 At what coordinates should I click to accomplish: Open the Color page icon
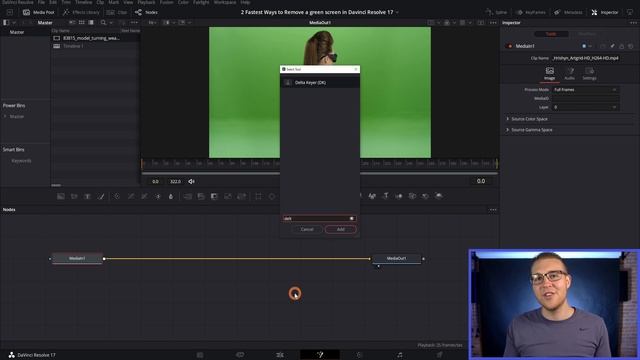pyautogui.click(x=359, y=355)
